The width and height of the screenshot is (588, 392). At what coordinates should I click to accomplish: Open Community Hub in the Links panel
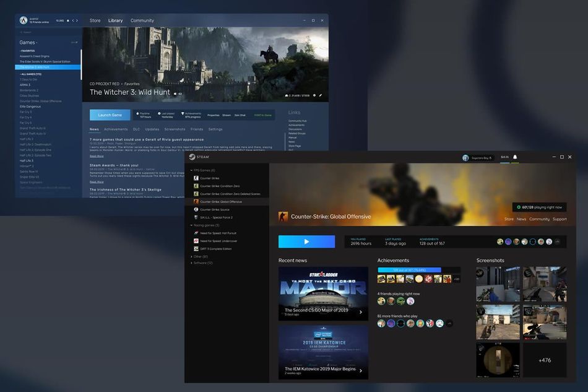[x=297, y=121]
